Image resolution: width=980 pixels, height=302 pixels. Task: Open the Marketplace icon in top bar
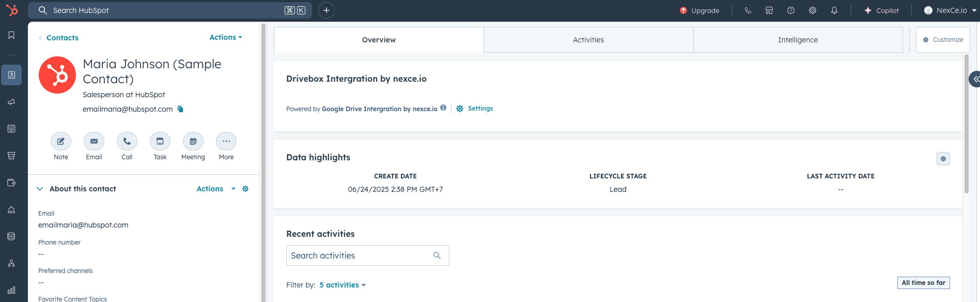pyautogui.click(x=769, y=10)
